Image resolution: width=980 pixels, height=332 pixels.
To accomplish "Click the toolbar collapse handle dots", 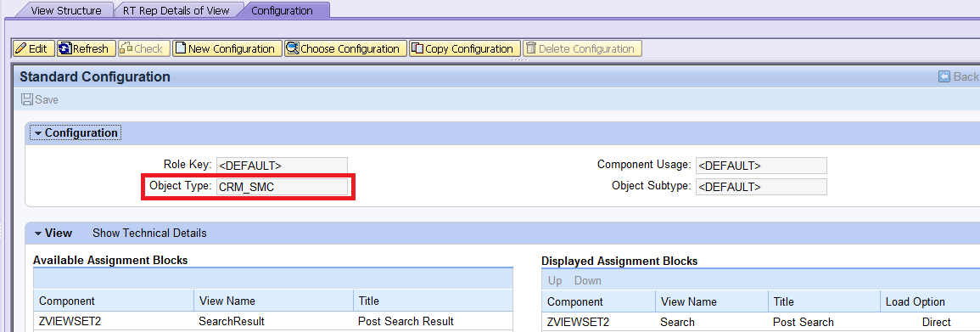I will pyautogui.click(x=519, y=60).
